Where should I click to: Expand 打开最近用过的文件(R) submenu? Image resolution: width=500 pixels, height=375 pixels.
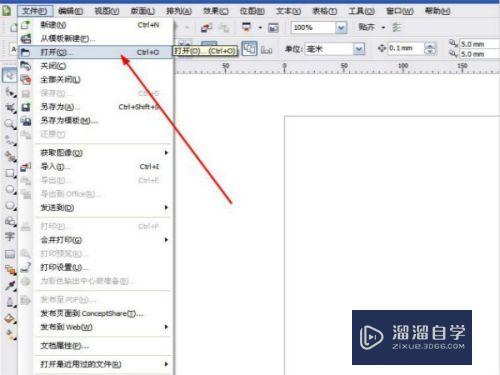coord(166,364)
